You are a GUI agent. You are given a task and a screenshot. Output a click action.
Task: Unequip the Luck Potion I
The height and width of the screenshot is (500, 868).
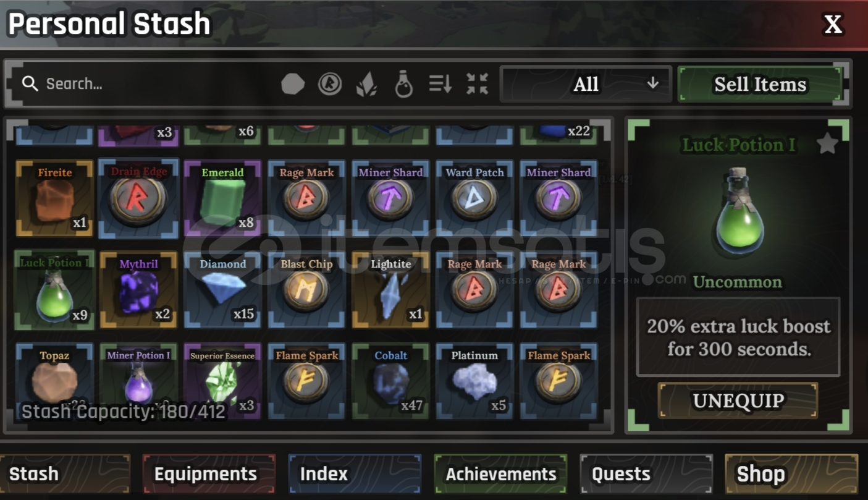pos(738,400)
